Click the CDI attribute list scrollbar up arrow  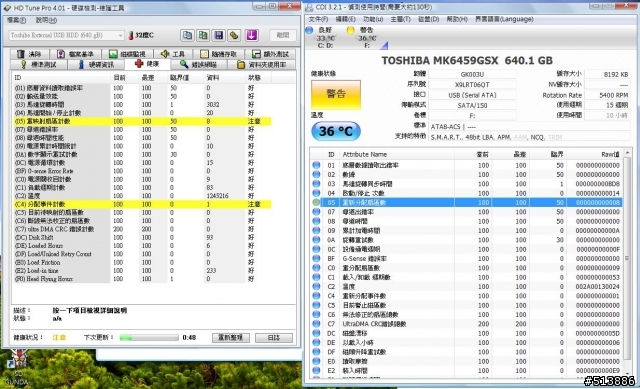(628, 153)
